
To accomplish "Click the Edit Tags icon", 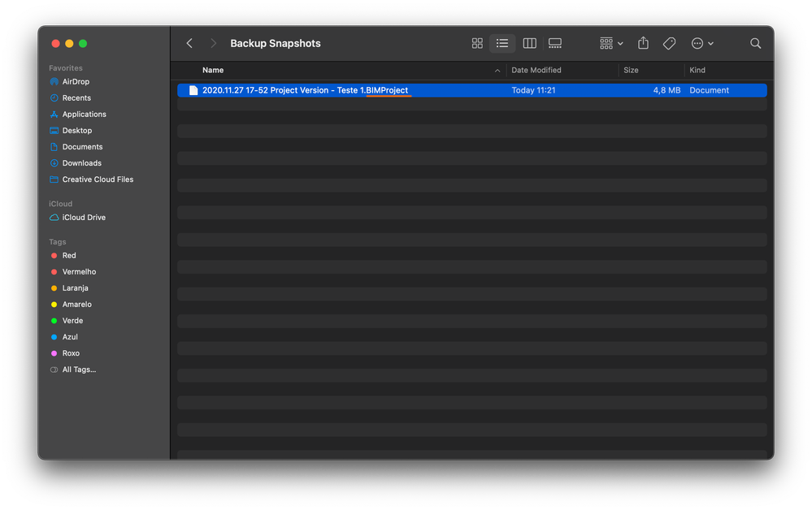I will click(x=669, y=44).
